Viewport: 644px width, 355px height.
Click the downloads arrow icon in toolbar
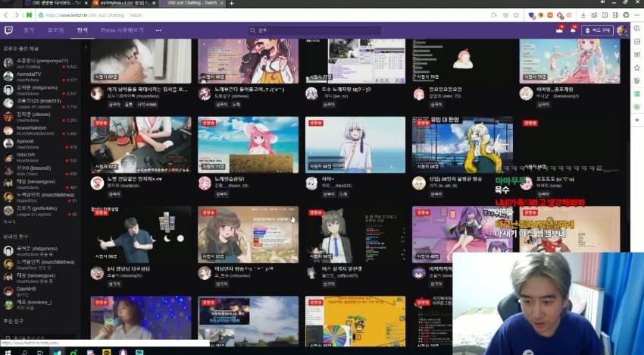pos(583,15)
